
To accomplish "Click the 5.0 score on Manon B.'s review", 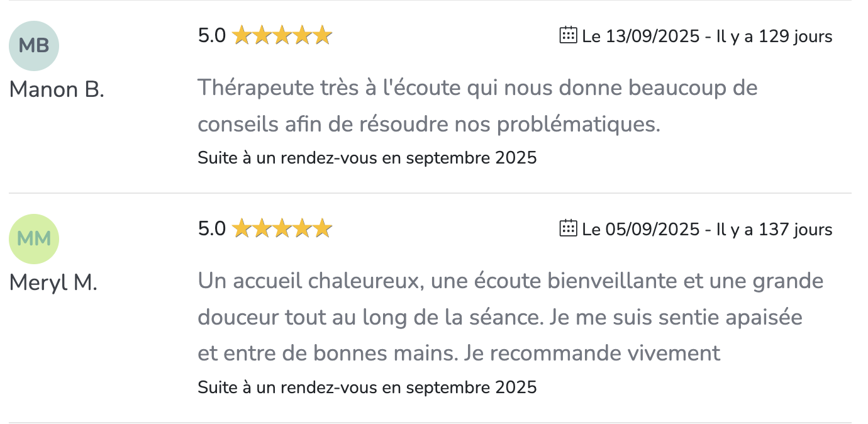I will [x=211, y=36].
